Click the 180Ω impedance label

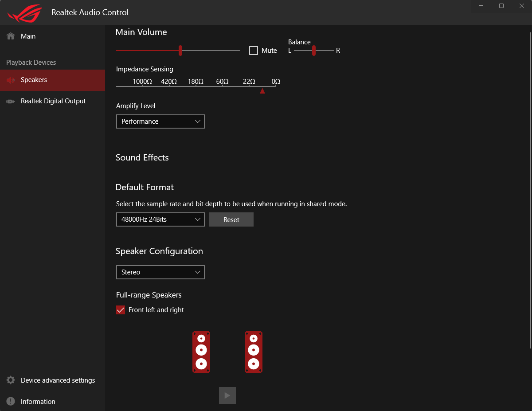pyautogui.click(x=196, y=82)
